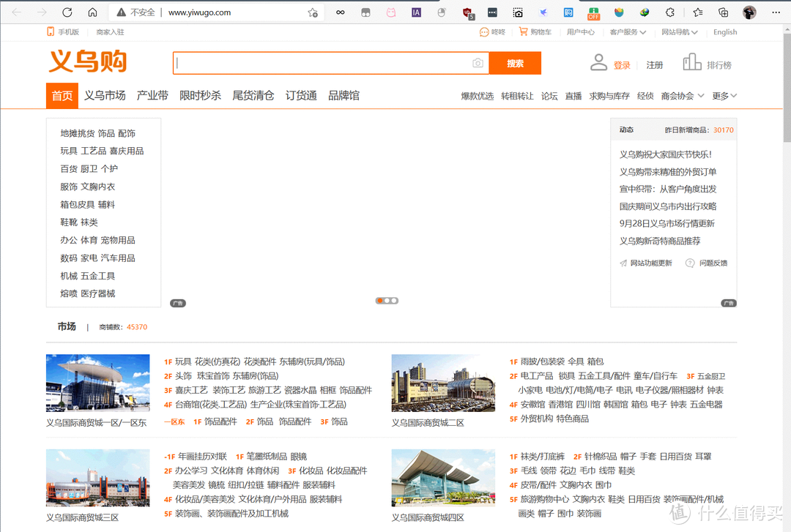Reload the page with the refresh icon

pos(67,12)
